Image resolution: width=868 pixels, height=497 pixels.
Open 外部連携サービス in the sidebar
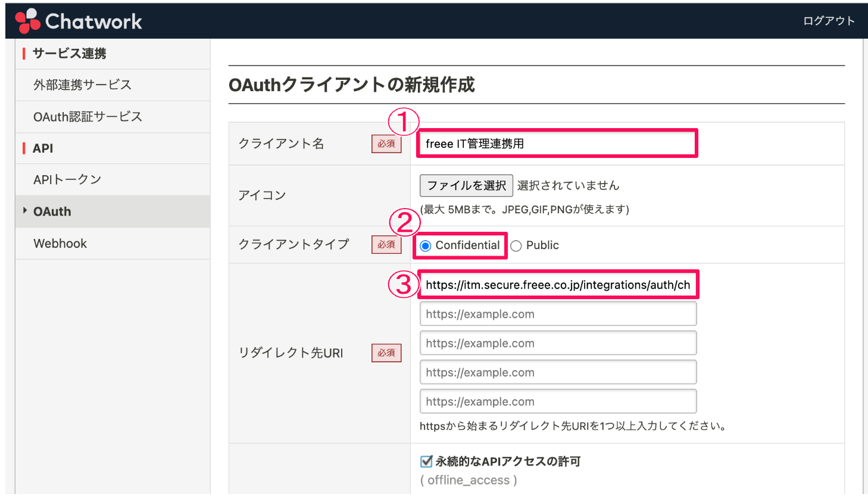tap(113, 85)
